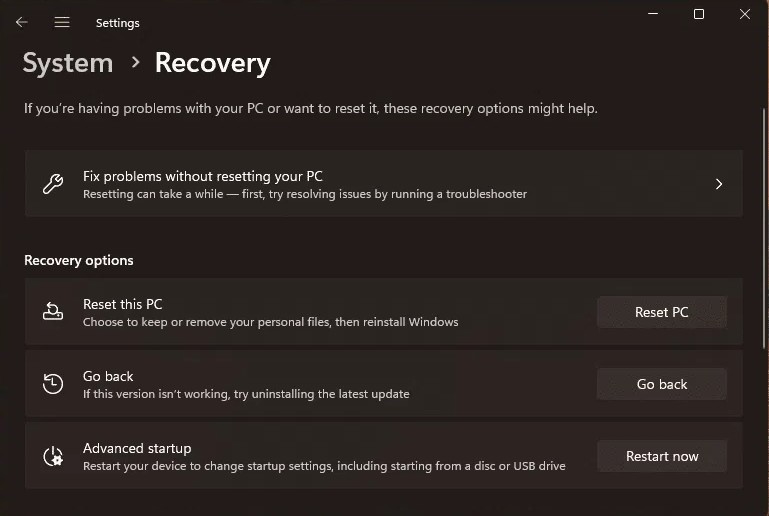Image resolution: width=769 pixels, height=516 pixels.
Task: Click the back arrow in the title bar
Action: click(22, 22)
